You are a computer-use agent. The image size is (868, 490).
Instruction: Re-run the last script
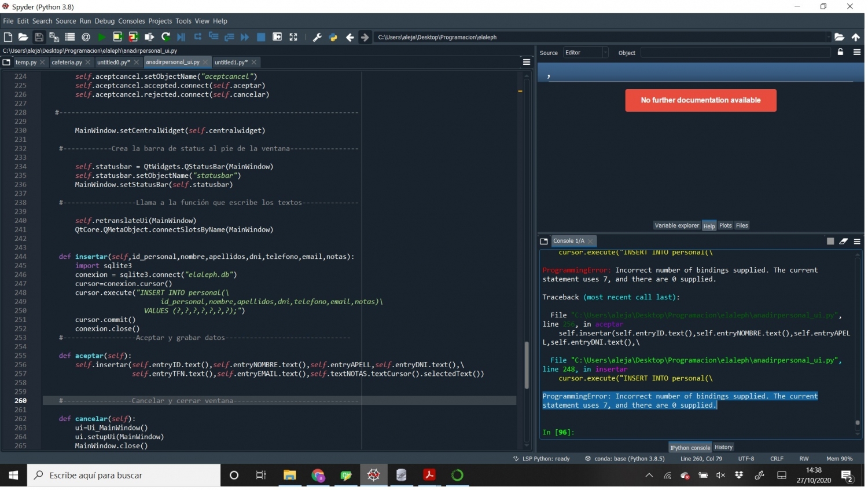(x=165, y=37)
